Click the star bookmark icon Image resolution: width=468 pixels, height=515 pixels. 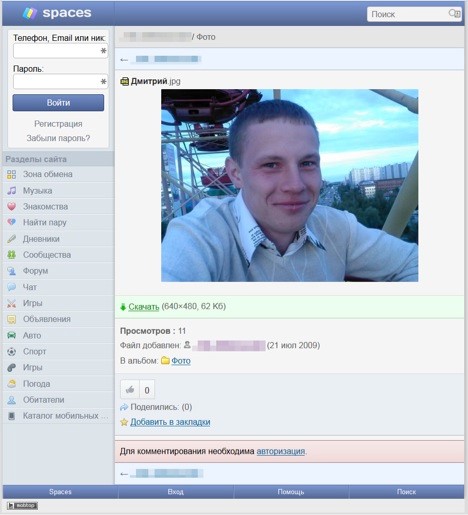(x=124, y=422)
